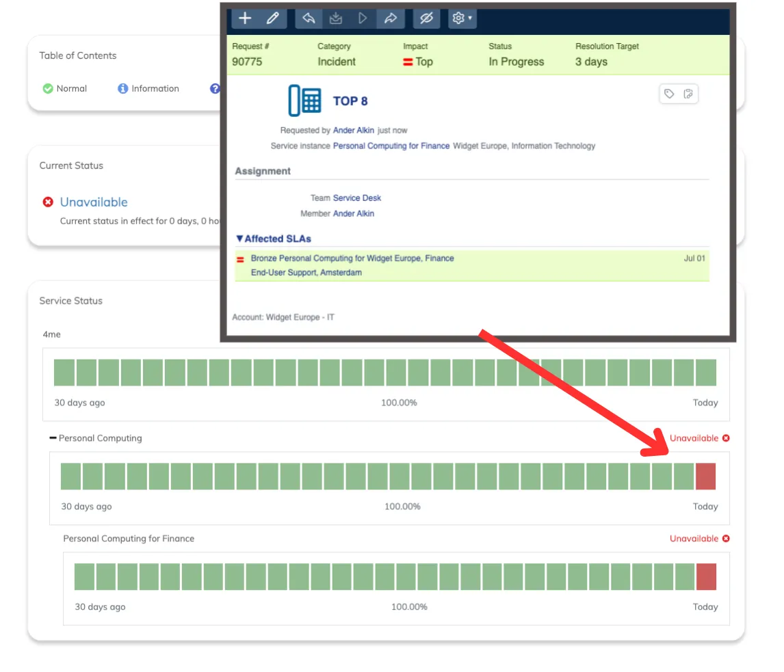The width and height of the screenshot is (784, 672).
Task: Click the Table of Contents heading
Action: click(x=78, y=55)
